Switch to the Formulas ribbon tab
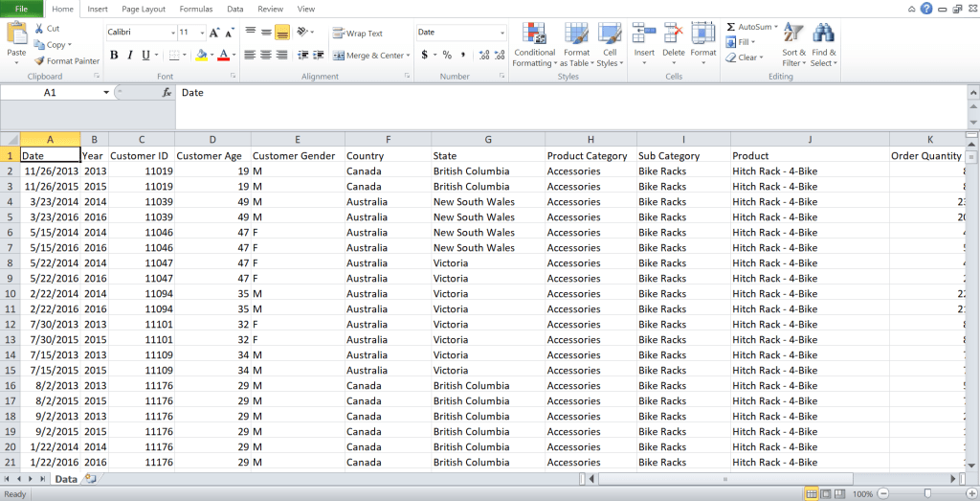 coord(195,9)
